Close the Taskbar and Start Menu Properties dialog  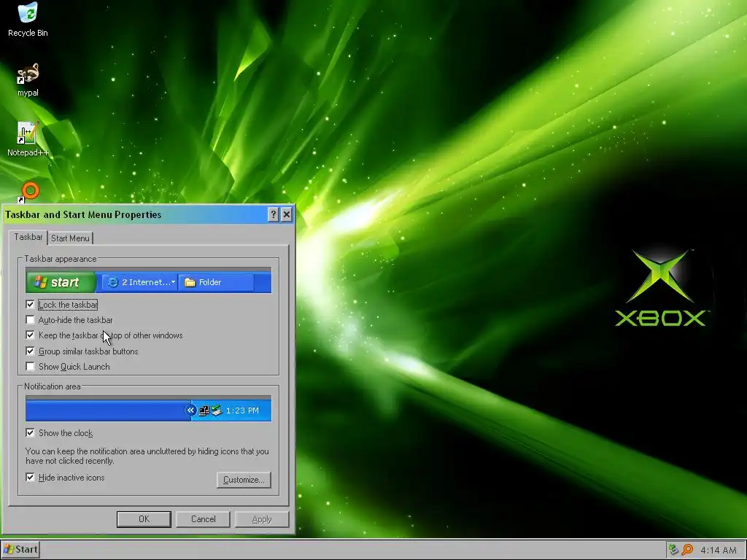click(286, 215)
